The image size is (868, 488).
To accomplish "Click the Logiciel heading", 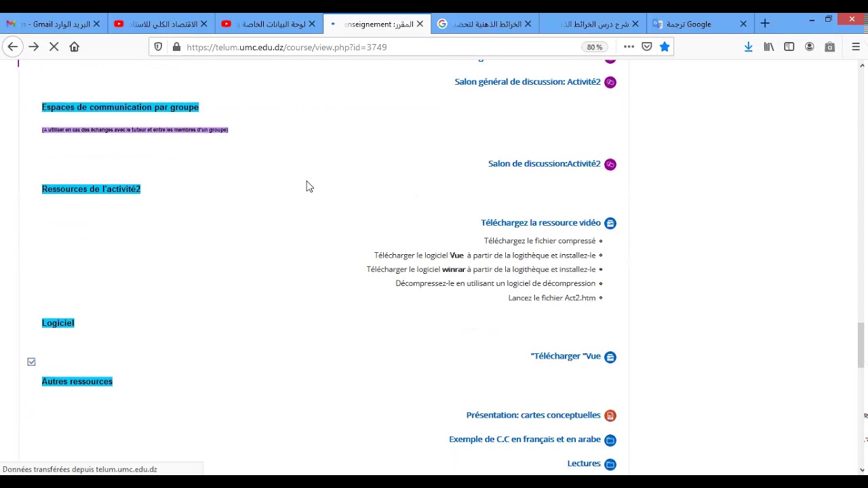I will pos(58,323).
